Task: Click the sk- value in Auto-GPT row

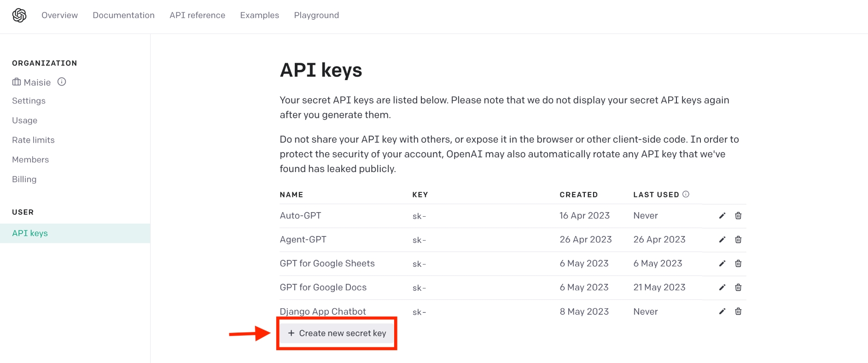Action: (x=419, y=216)
